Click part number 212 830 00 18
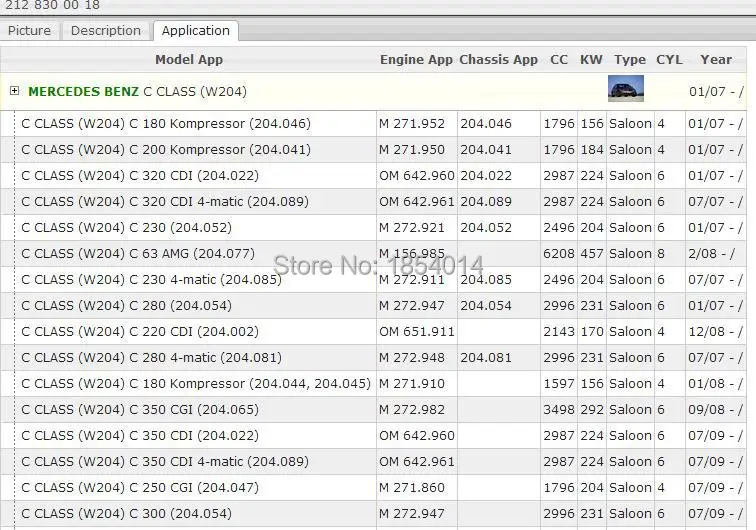 click(52, 5)
